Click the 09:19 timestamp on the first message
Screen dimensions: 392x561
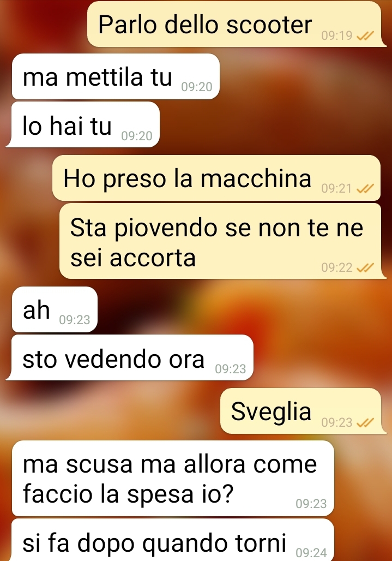pos(336,35)
